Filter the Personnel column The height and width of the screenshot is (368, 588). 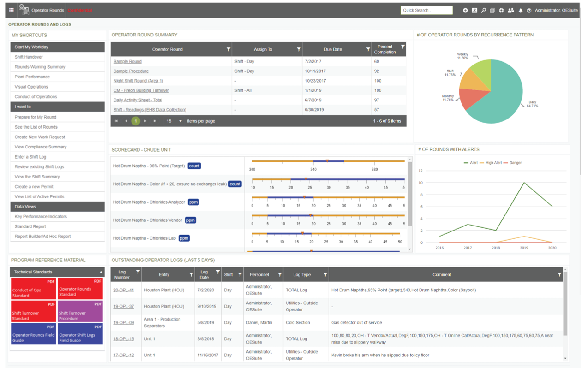click(279, 275)
